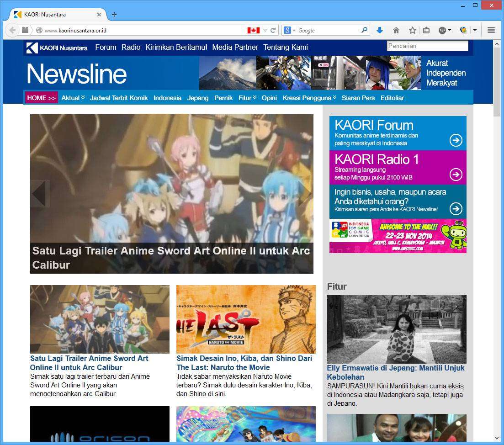
Task: Open the Kirimkan Beritamu! link
Action: (176, 47)
